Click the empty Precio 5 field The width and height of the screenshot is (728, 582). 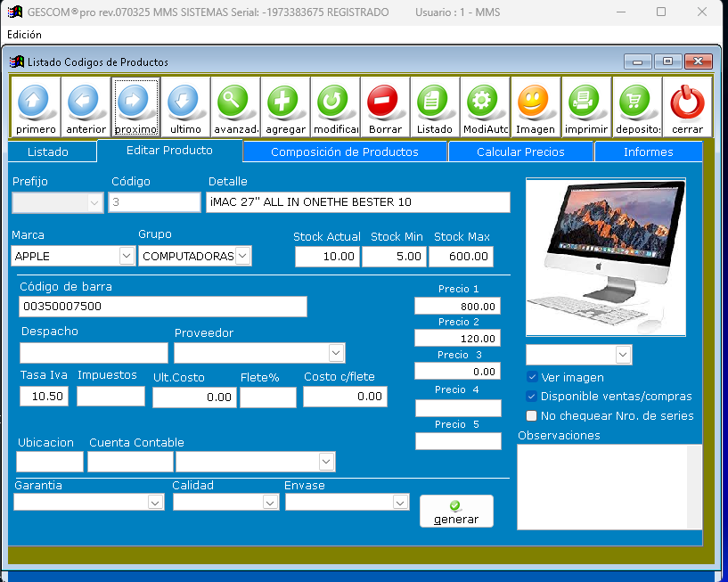coord(458,441)
